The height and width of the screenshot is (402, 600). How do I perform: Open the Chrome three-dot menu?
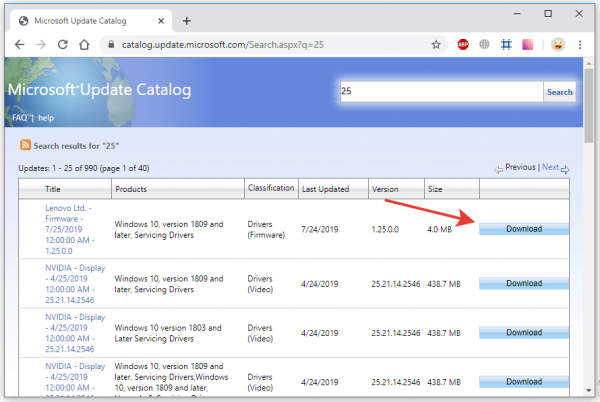click(580, 45)
